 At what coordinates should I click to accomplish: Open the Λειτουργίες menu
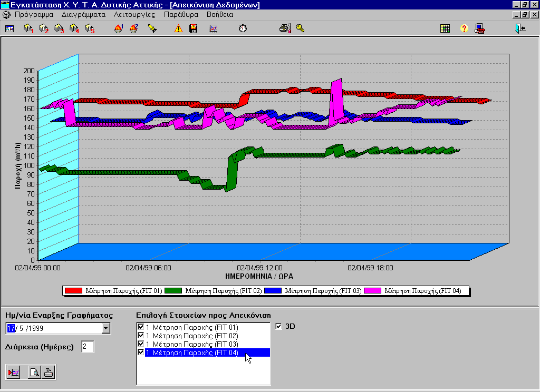(134, 15)
